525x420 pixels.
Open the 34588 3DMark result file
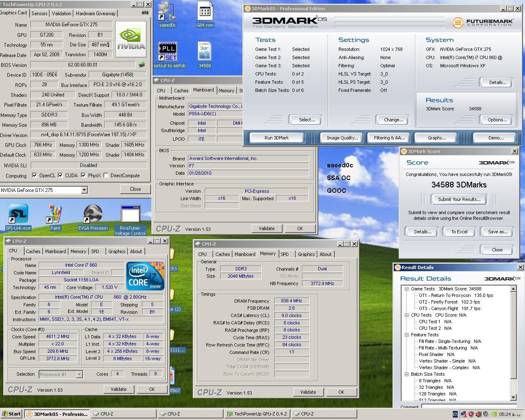click(x=205, y=55)
